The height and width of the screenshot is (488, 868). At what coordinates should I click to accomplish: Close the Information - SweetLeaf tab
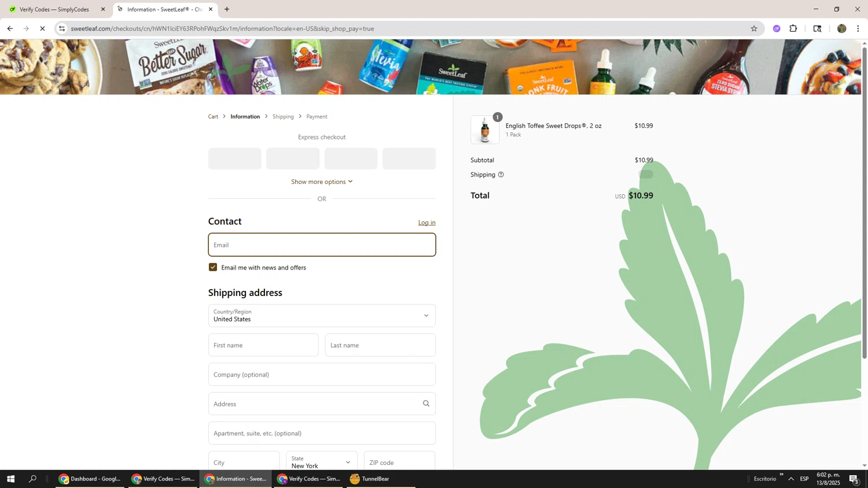211,9
